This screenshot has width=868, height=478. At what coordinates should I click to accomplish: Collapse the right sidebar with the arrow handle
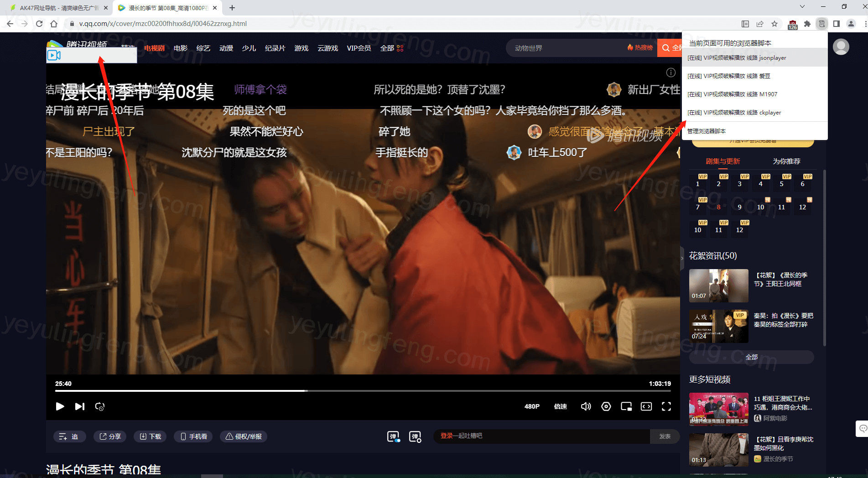point(682,258)
